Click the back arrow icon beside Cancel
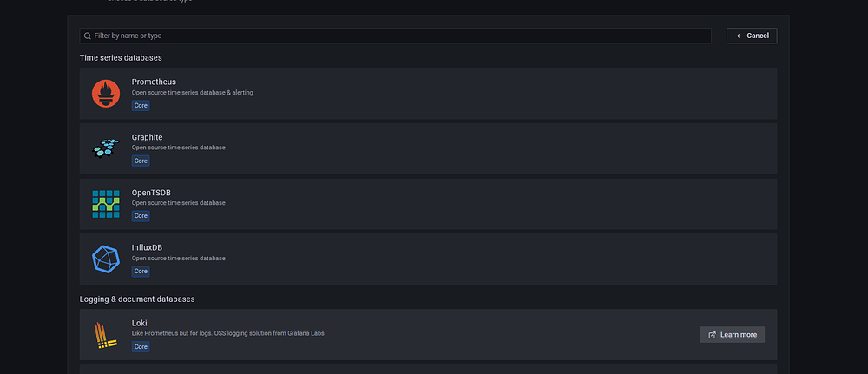 739,36
